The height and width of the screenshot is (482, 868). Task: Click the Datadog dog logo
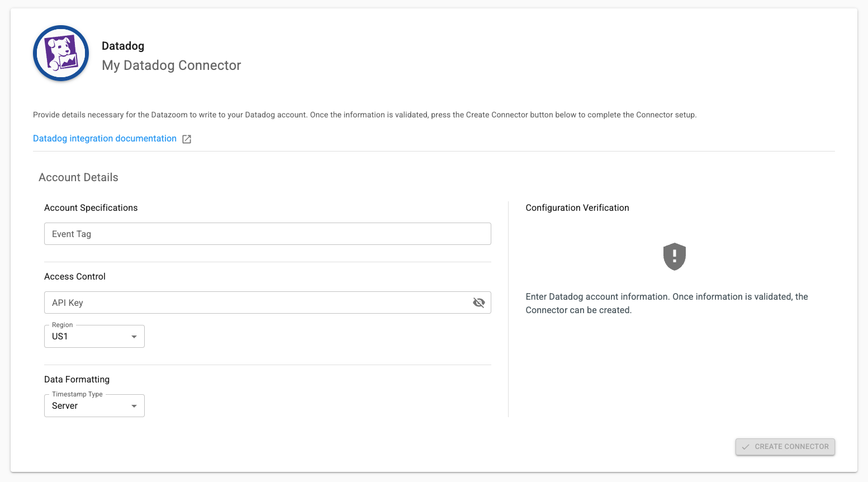[61, 54]
